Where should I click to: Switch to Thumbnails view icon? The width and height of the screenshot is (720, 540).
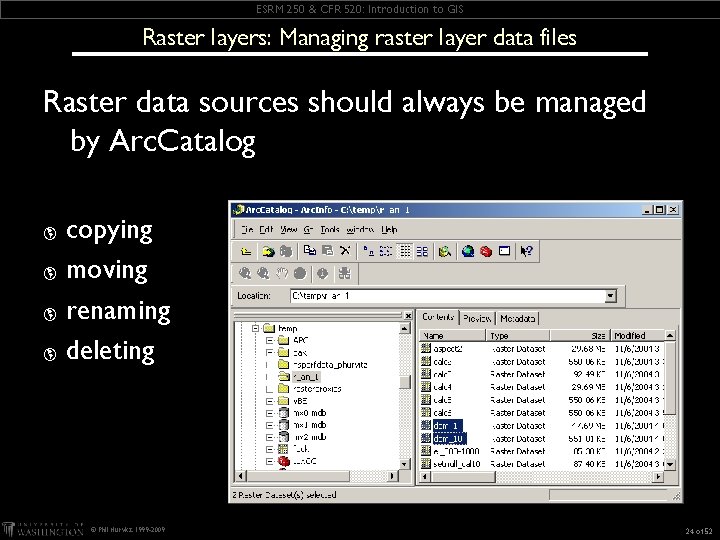coord(422,251)
